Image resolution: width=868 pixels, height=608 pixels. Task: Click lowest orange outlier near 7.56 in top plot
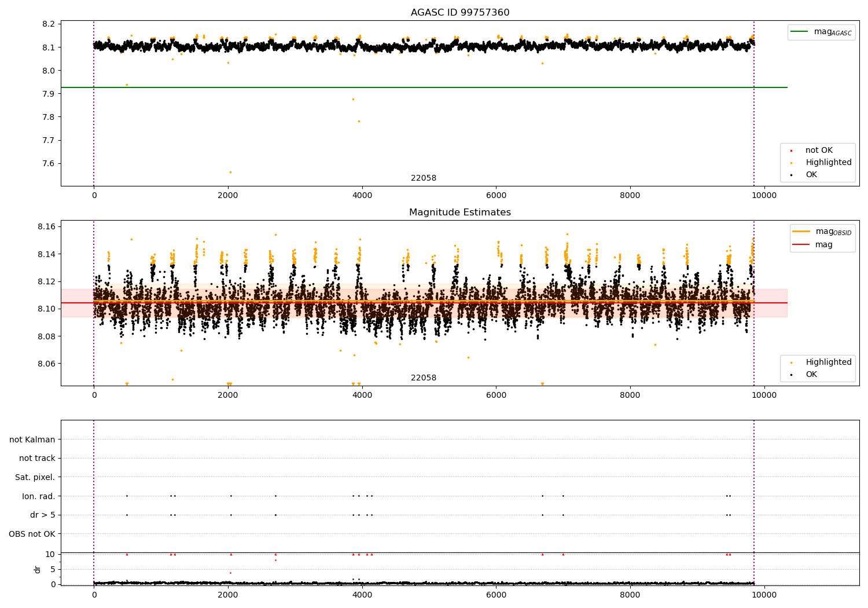point(230,172)
